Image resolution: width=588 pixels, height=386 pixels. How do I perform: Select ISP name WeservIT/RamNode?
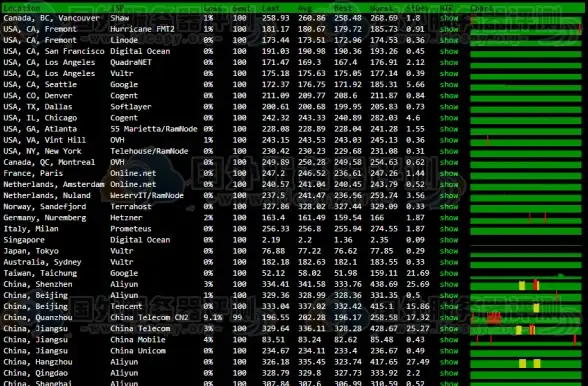[x=147, y=195]
